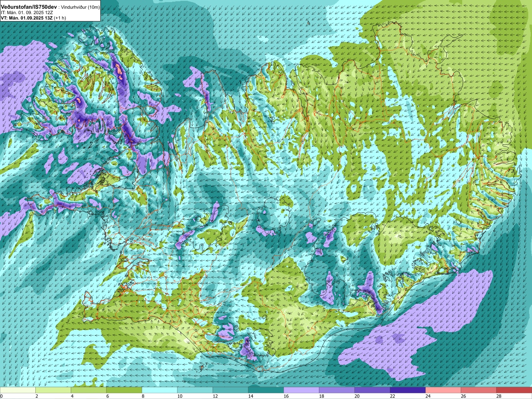Select the 24–26 light pink legend swatch
The image size is (532, 399).
(x=443, y=390)
